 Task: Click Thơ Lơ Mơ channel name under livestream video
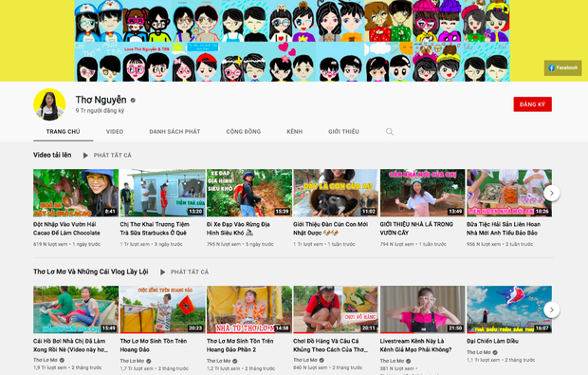[392, 361]
